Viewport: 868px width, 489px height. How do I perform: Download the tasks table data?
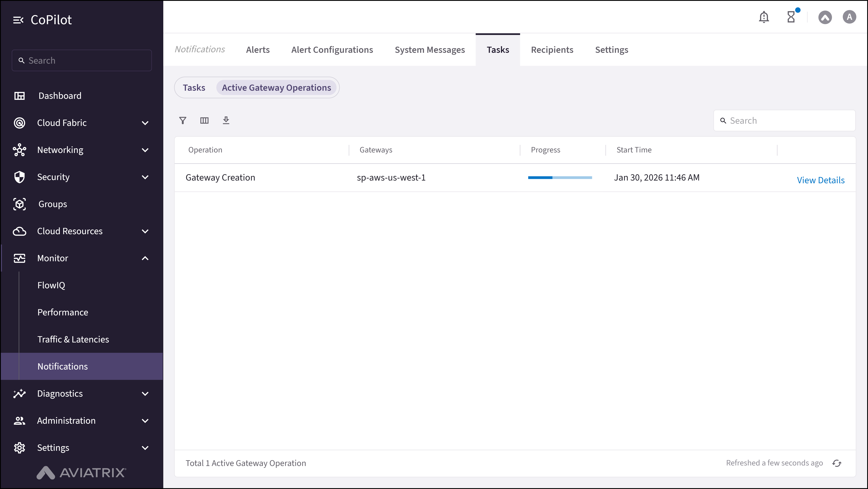coord(226,120)
